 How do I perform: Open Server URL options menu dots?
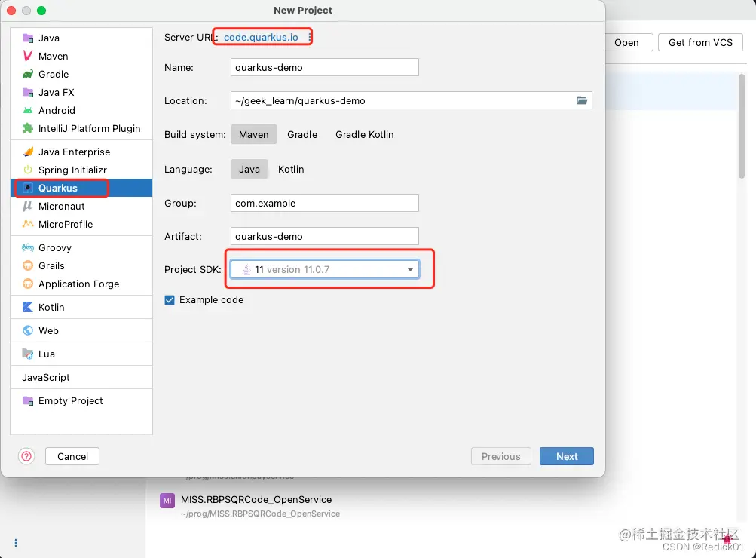point(309,37)
